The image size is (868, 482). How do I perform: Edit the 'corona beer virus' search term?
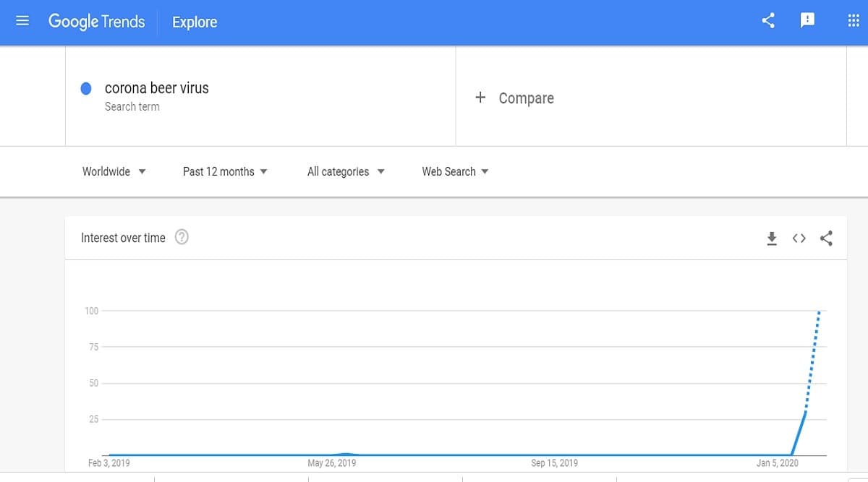157,88
